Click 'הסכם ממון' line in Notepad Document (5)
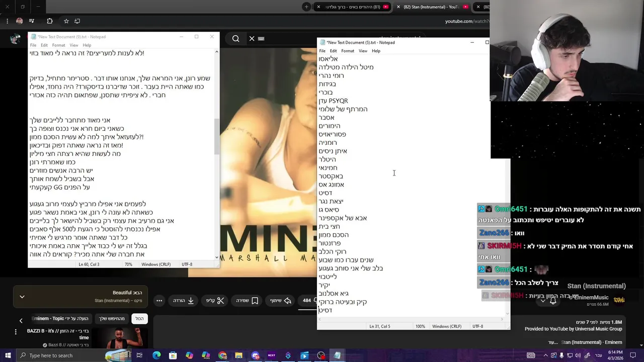Viewport: 644px width, 362px height. [334, 235]
